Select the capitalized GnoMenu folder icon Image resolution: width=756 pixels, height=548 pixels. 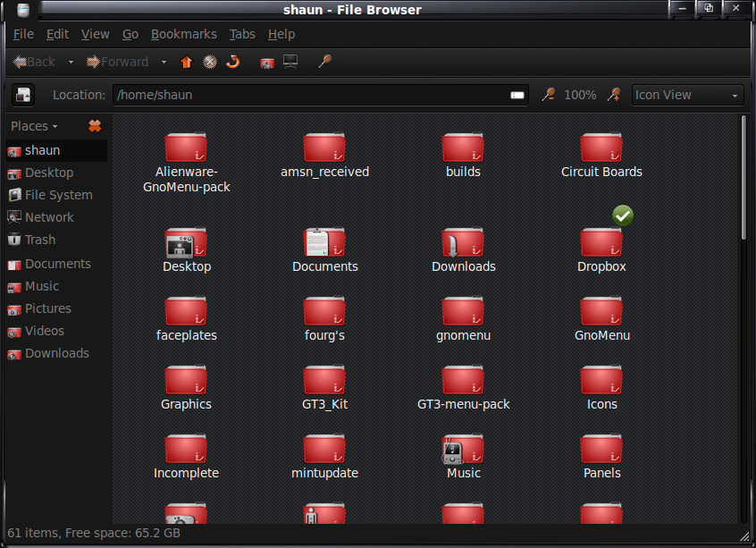601,311
